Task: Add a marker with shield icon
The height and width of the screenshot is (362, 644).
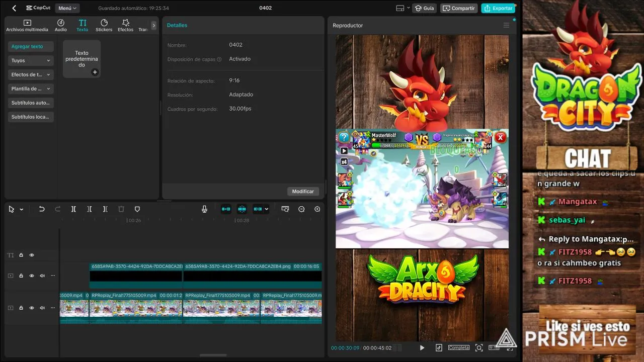Action: click(137, 209)
